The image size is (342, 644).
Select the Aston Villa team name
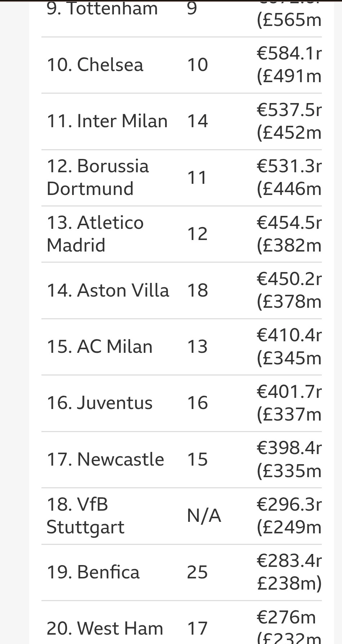pyautogui.click(x=108, y=290)
